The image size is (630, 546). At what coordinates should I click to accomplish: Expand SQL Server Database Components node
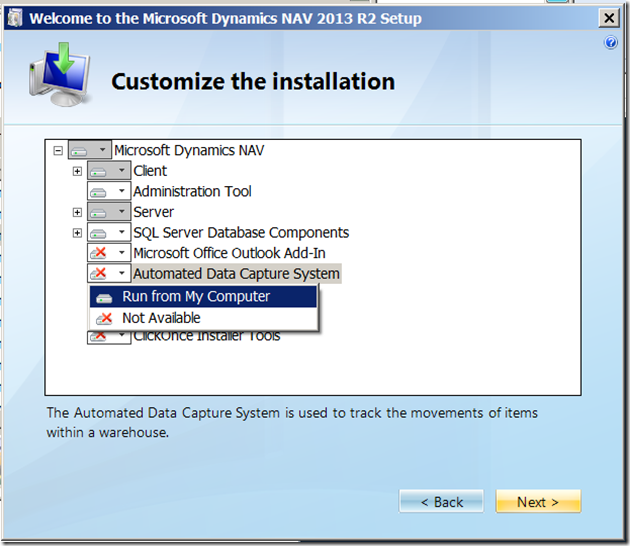pyautogui.click(x=77, y=233)
